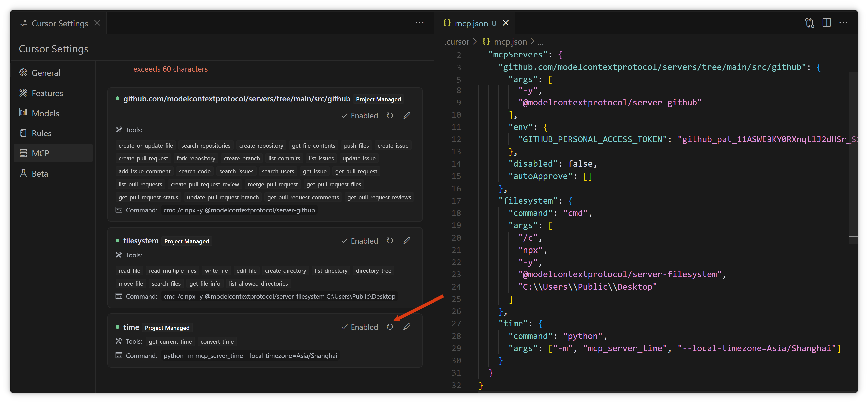Open changes compare icon in editor toolbar
The width and height of the screenshot is (868, 403).
[809, 23]
